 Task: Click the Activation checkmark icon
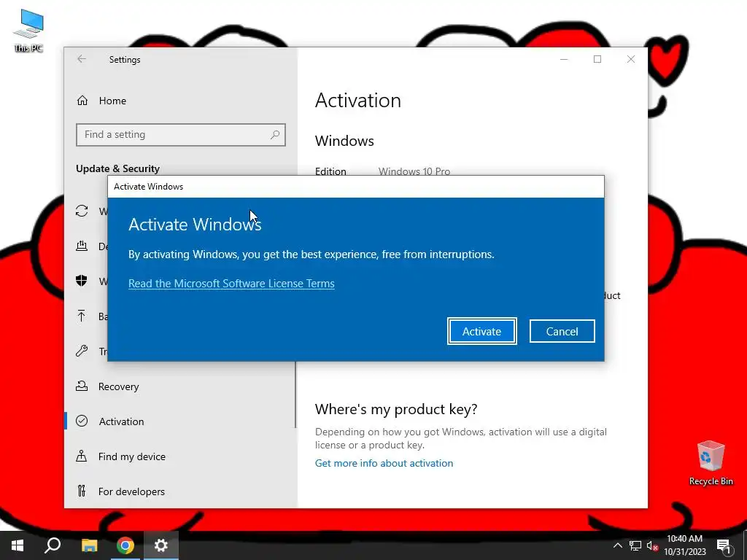click(82, 421)
